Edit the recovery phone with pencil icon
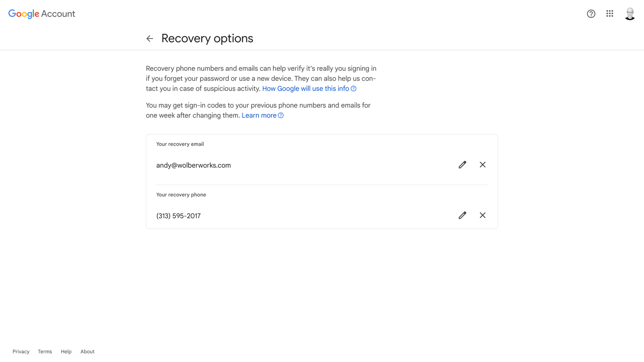644x362 pixels. pyautogui.click(x=462, y=215)
